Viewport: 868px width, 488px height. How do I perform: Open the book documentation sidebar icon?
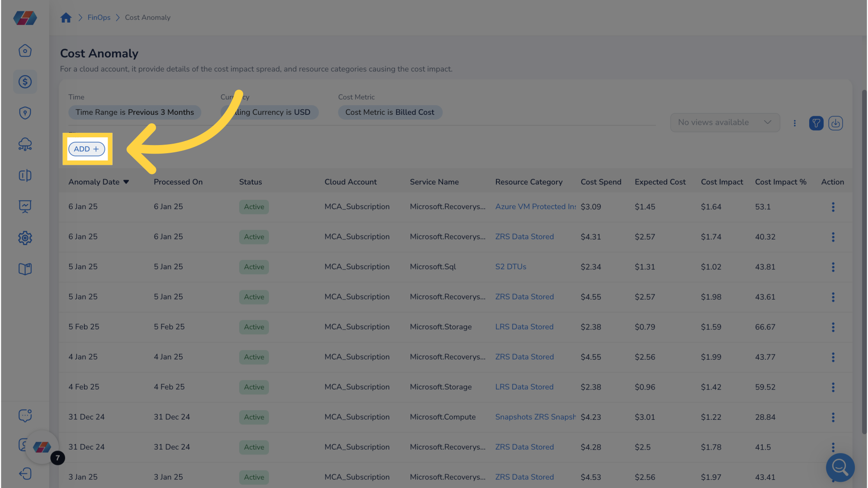click(x=25, y=269)
